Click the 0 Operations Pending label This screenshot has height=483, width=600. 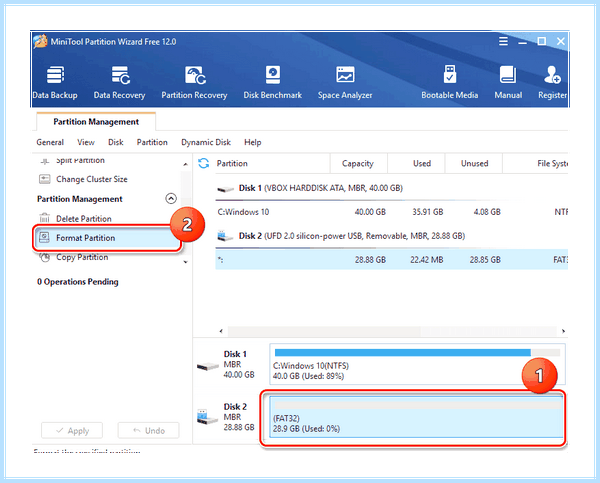pyautogui.click(x=78, y=282)
